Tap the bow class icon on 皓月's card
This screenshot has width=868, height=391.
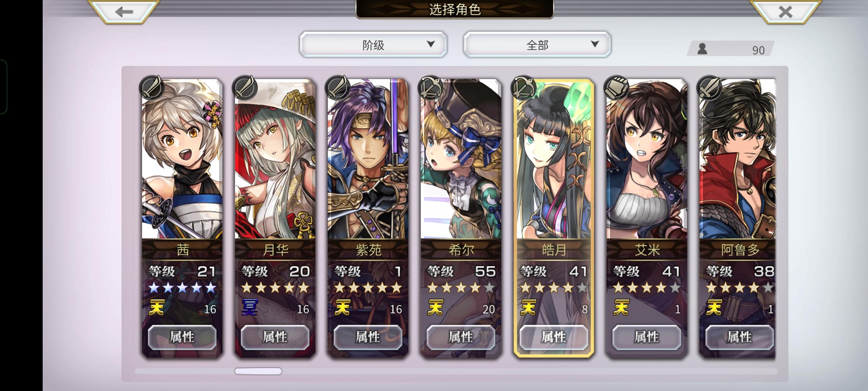523,87
